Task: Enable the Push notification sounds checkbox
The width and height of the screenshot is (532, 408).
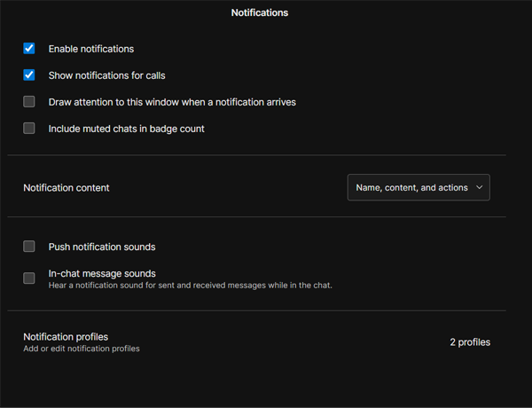Action: [29, 247]
